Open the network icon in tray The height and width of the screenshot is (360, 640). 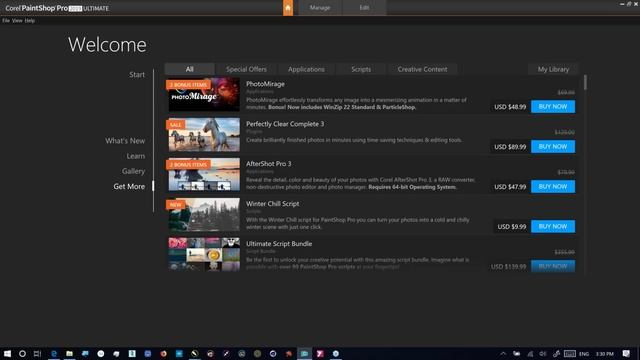point(530,354)
